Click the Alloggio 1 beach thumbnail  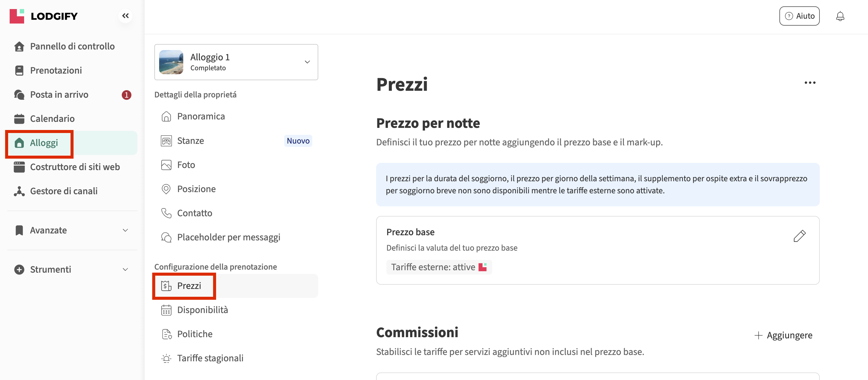point(171,62)
